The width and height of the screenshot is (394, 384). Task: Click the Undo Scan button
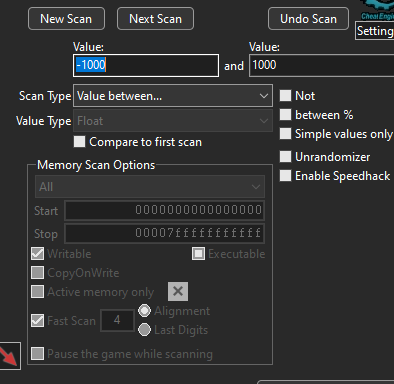pyautogui.click(x=308, y=19)
